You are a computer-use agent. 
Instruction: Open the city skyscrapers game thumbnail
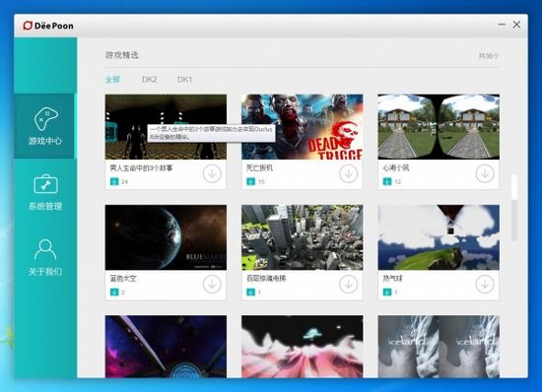pos(303,237)
